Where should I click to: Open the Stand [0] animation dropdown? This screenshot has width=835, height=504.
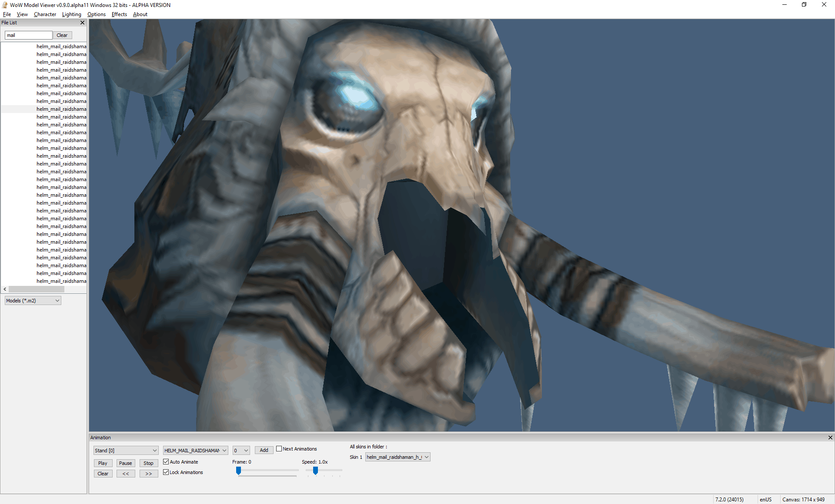[126, 451]
